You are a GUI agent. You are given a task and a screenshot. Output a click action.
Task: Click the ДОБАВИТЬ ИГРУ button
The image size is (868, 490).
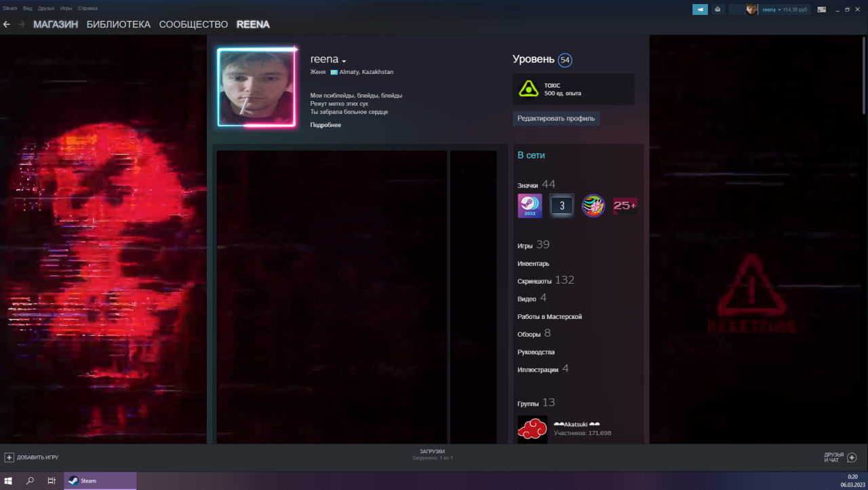click(x=32, y=457)
